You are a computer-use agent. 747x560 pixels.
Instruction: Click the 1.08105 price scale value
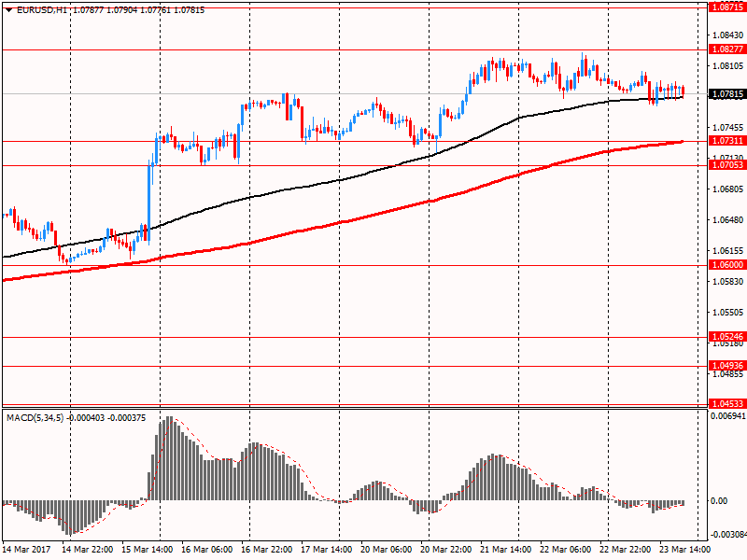click(x=727, y=65)
